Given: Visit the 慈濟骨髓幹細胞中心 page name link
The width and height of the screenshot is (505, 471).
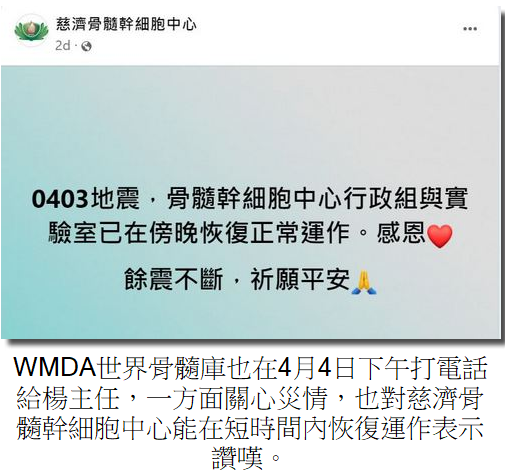Looking at the screenshot, I should pos(126,24).
